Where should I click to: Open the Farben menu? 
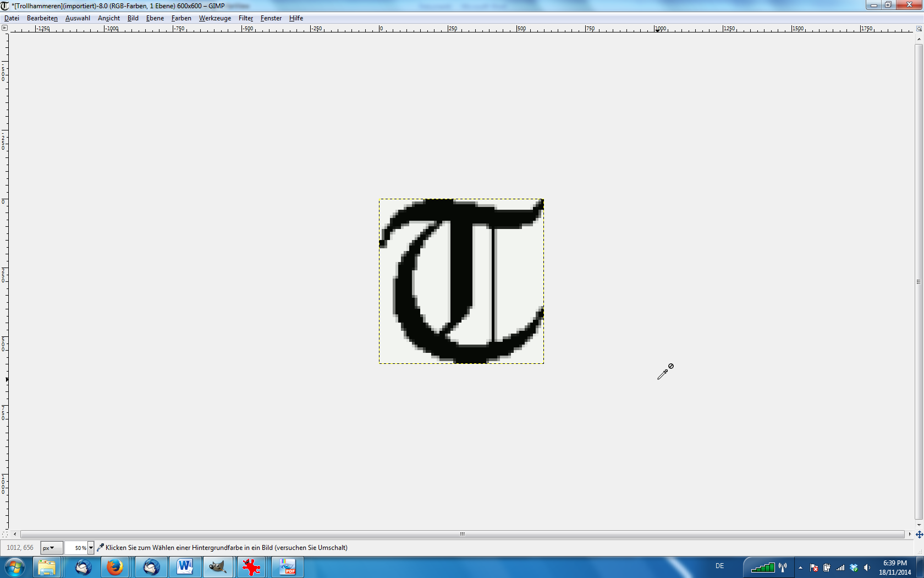point(181,18)
